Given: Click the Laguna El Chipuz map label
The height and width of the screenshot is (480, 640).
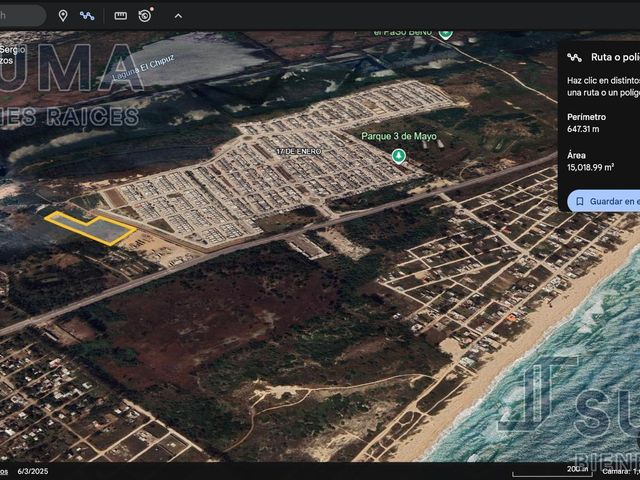Looking at the screenshot, I should [x=144, y=67].
